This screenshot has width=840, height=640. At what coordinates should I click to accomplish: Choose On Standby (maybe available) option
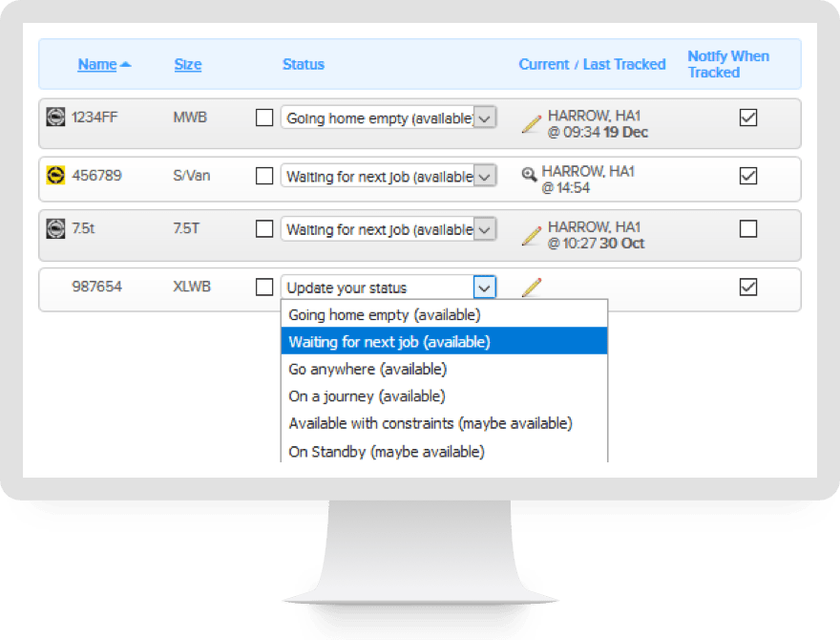click(444, 451)
